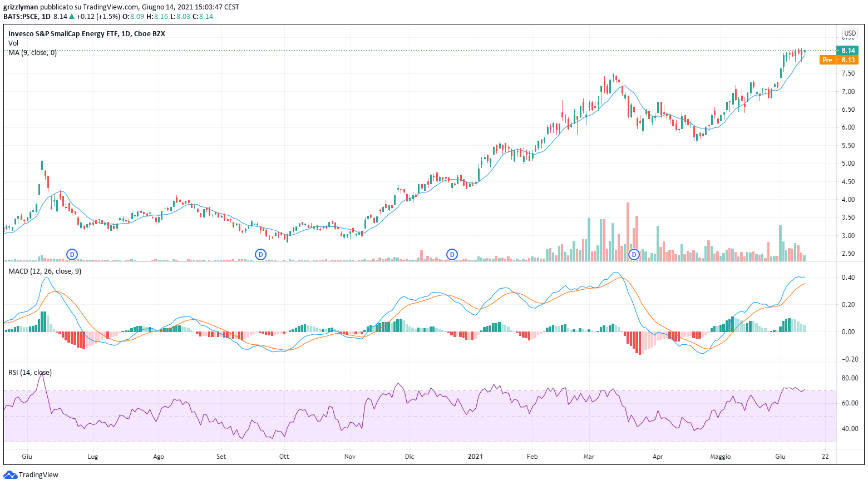This screenshot has width=868, height=485.
Task: Click the current price tag 8.14
Action: (847, 50)
